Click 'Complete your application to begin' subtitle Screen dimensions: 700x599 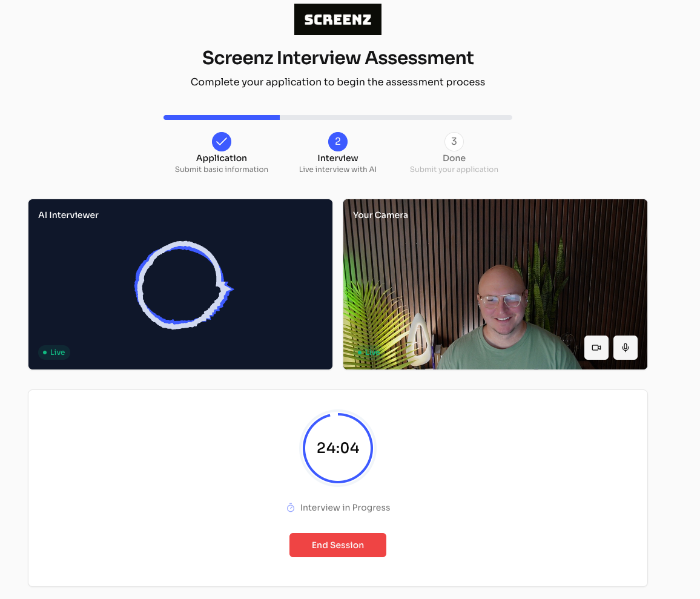[x=337, y=82]
